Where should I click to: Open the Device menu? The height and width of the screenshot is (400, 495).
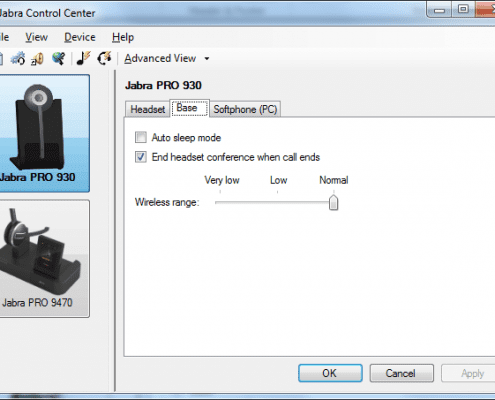[x=80, y=37]
